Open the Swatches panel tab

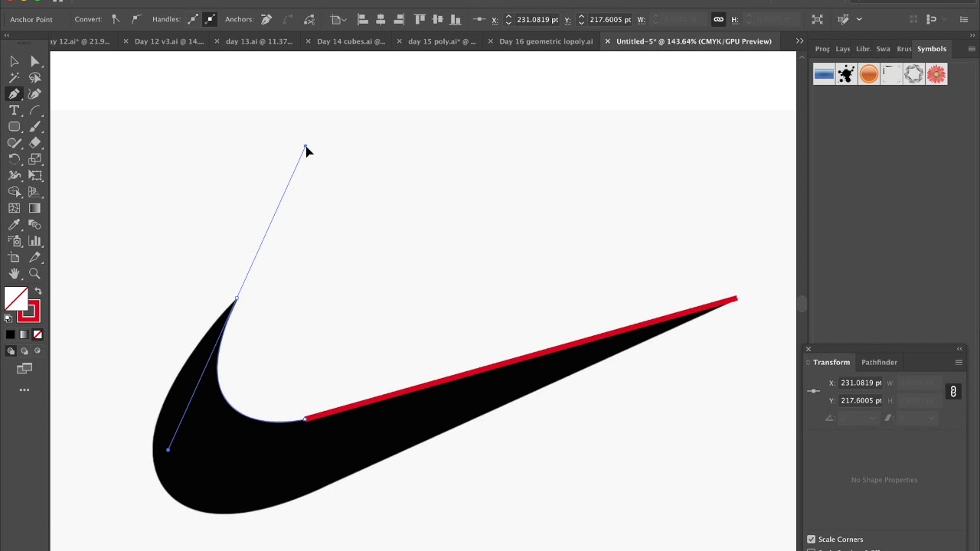(x=883, y=49)
